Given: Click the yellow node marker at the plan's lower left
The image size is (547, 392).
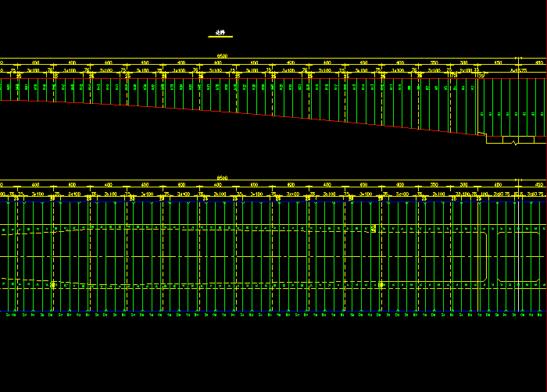Looking at the screenshot, I should [x=53, y=285].
